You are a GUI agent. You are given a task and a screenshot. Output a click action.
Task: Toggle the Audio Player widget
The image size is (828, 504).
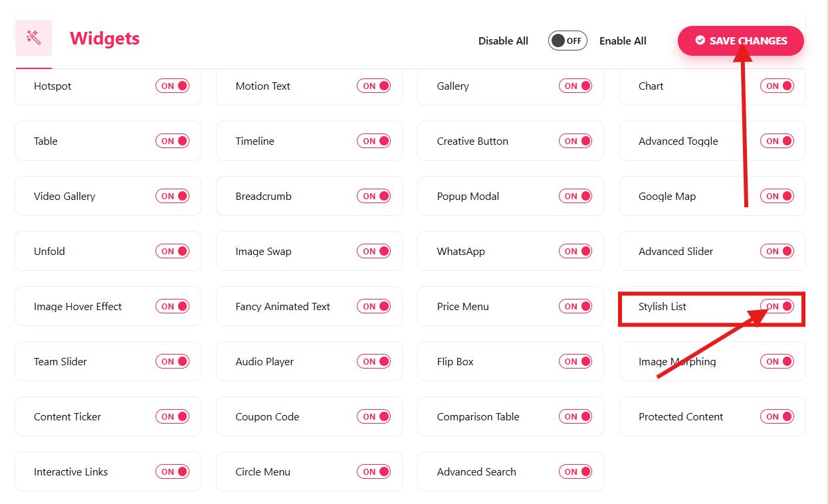click(x=374, y=361)
